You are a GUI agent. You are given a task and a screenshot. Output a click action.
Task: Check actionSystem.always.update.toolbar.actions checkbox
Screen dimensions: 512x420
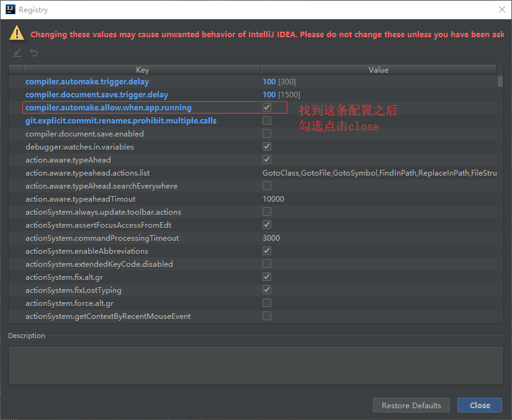[267, 212]
